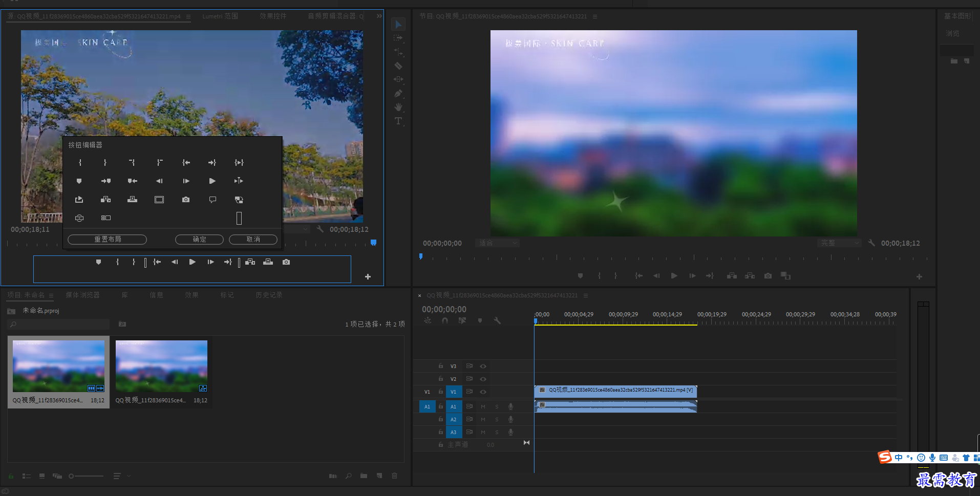
Task: Click Export Frame camera in program monitor
Action: (x=768, y=275)
